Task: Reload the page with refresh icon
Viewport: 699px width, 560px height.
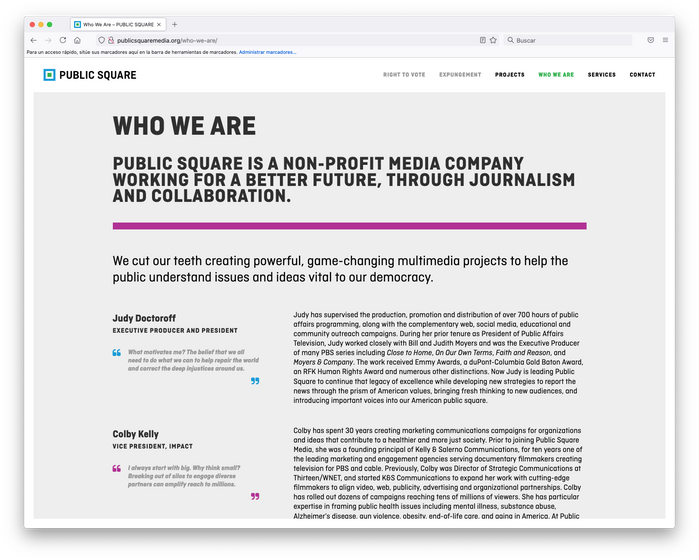Action: [63, 40]
